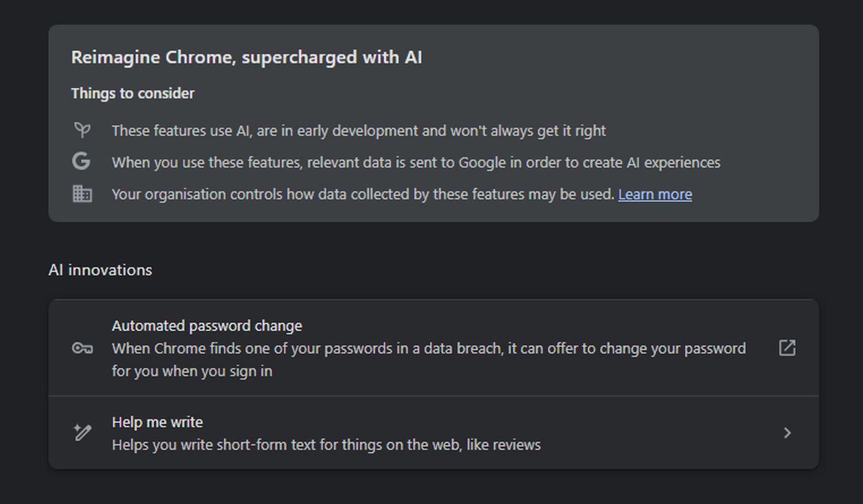863x504 pixels.
Task: Click the 'Your organisation controls how data' sentence
Action: (x=362, y=194)
